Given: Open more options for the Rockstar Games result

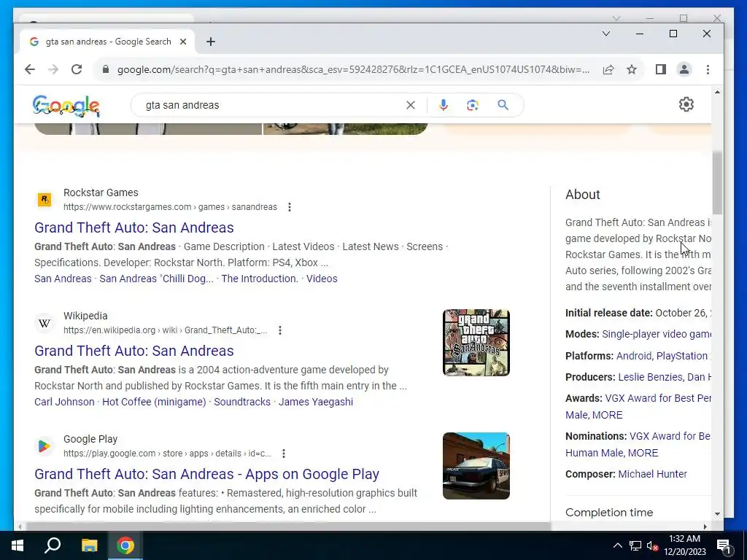Looking at the screenshot, I should tap(290, 207).
